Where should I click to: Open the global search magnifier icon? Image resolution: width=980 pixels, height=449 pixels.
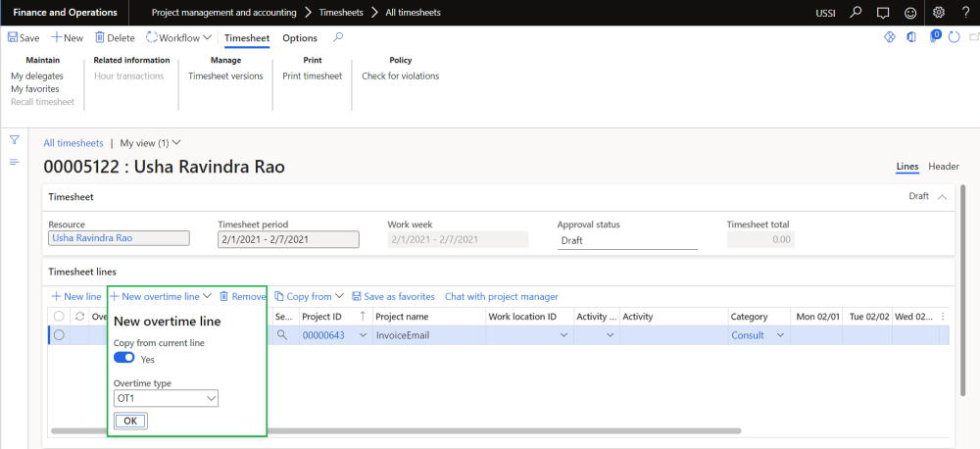tap(857, 13)
